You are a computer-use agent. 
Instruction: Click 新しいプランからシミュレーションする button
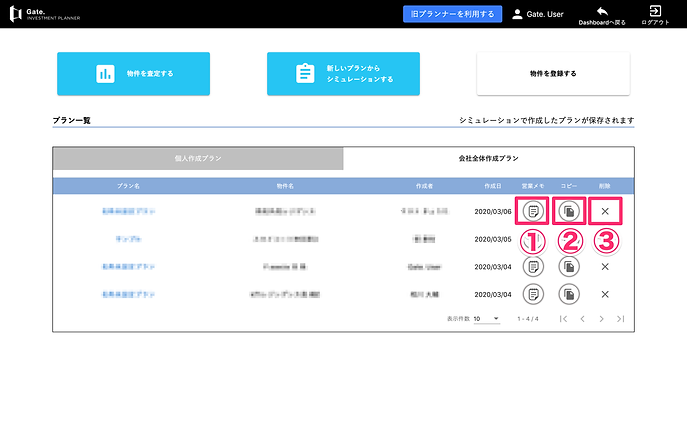click(343, 74)
